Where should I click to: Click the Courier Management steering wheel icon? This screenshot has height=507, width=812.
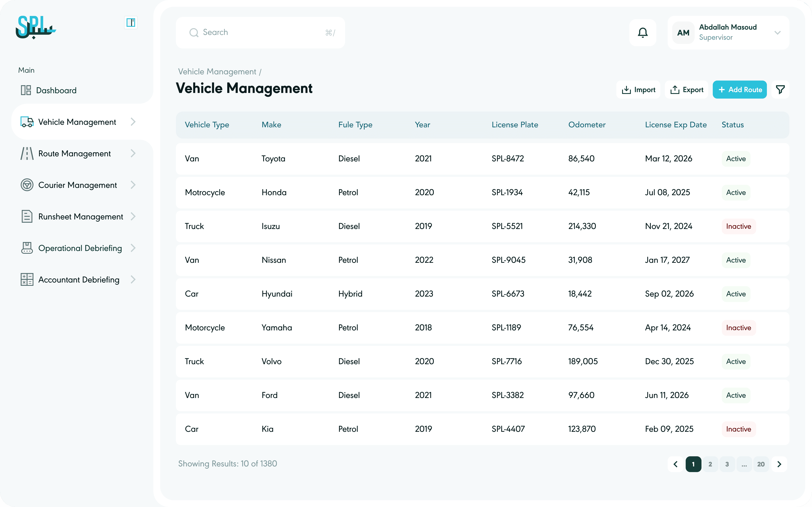pos(27,185)
